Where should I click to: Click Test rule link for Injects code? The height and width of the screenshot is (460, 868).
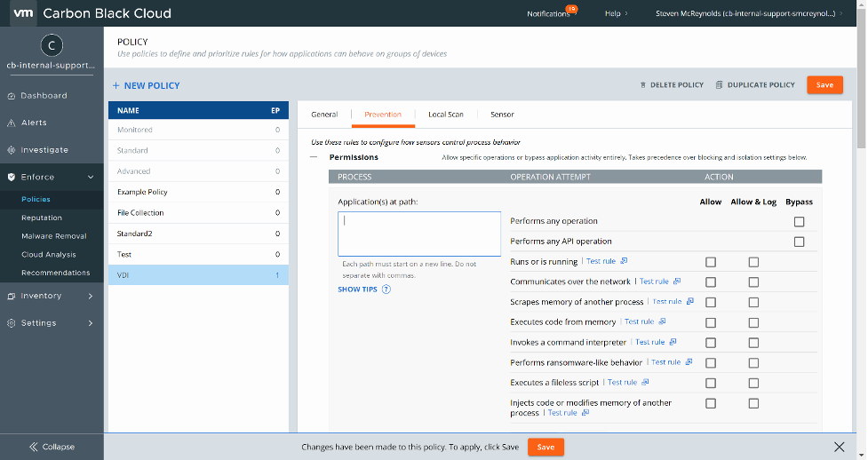tap(562, 413)
